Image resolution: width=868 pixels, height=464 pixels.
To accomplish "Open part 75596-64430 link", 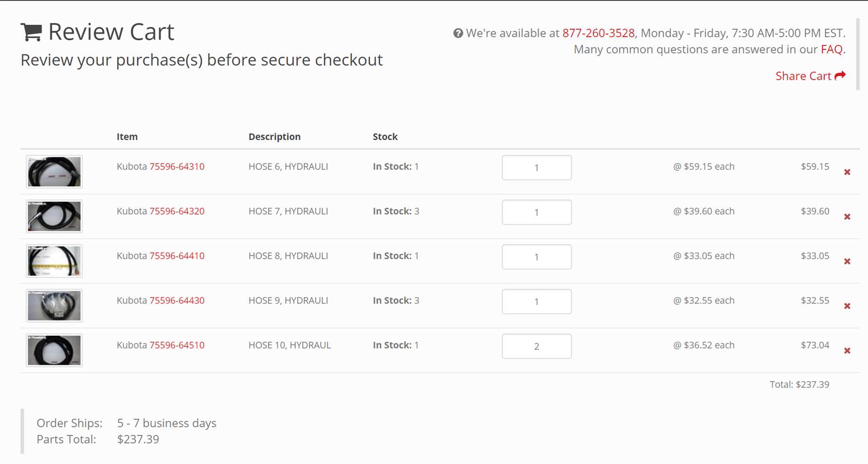I will coord(177,300).
